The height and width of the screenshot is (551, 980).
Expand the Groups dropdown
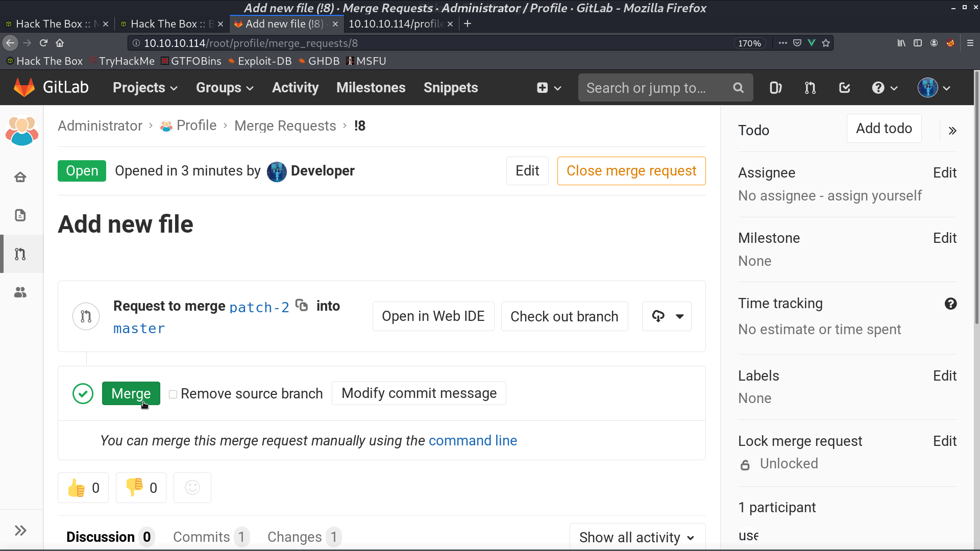225,88
